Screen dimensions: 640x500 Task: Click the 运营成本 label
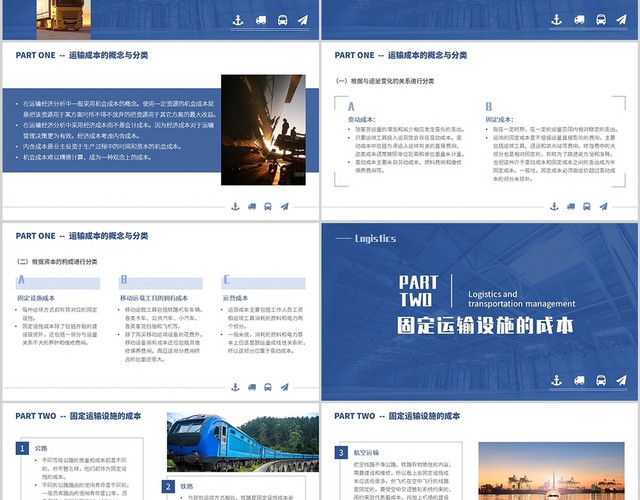[x=236, y=298]
